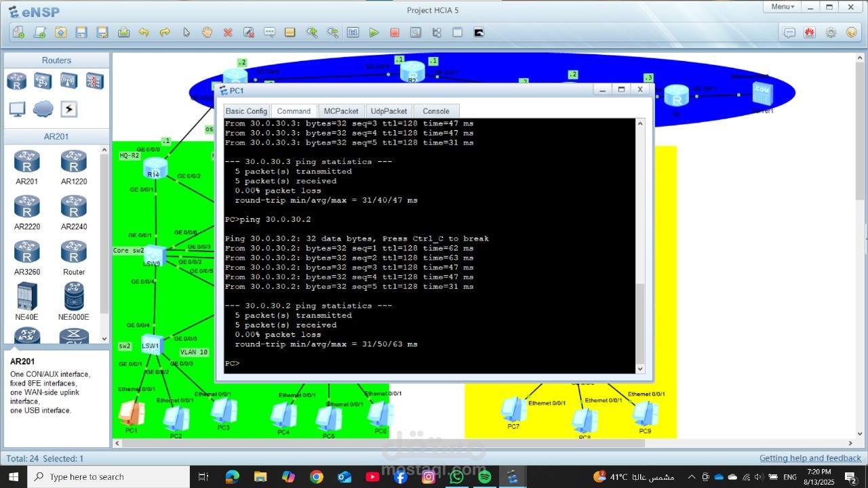Click the Huawei logo icon
The width and height of the screenshot is (868, 488).
click(x=810, y=32)
